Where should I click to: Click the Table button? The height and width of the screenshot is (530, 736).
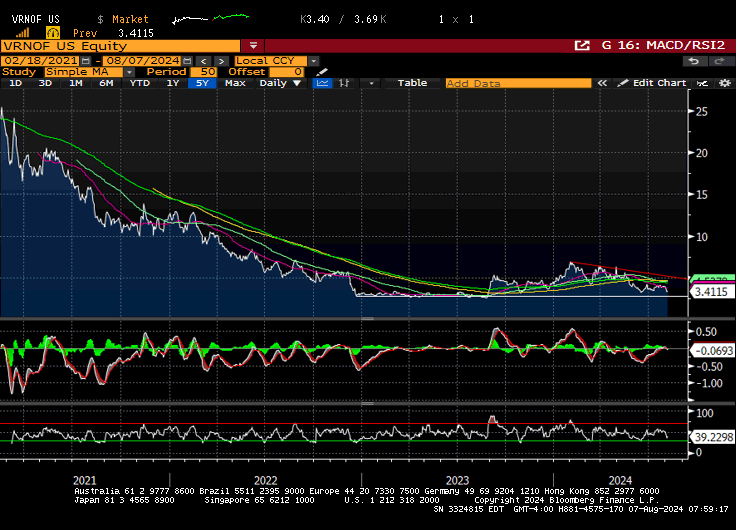point(413,83)
